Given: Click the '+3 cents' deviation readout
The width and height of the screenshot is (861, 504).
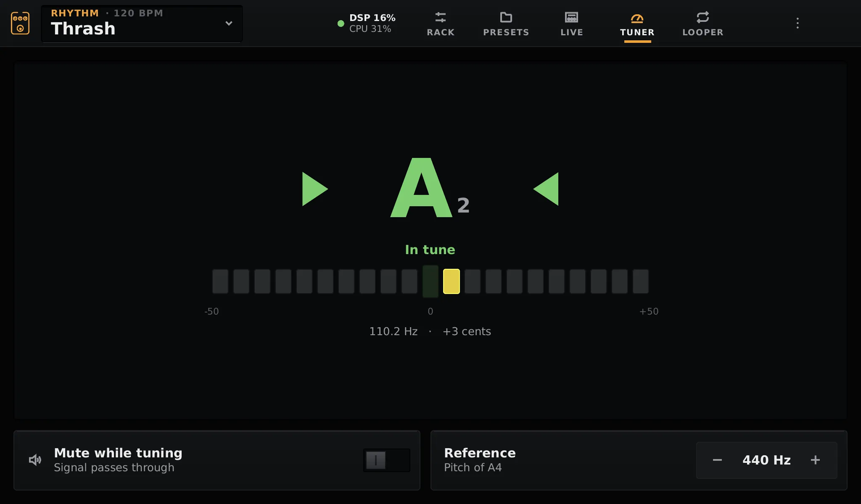Looking at the screenshot, I should (x=467, y=331).
